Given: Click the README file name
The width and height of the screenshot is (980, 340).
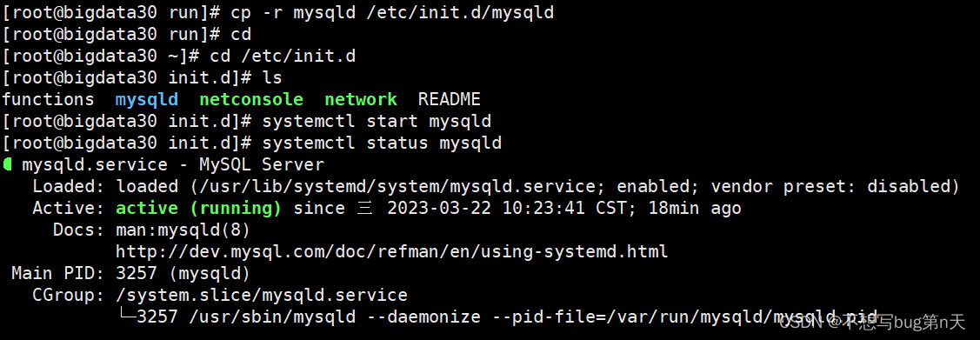Looking at the screenshot, I should tap(450, 99).
